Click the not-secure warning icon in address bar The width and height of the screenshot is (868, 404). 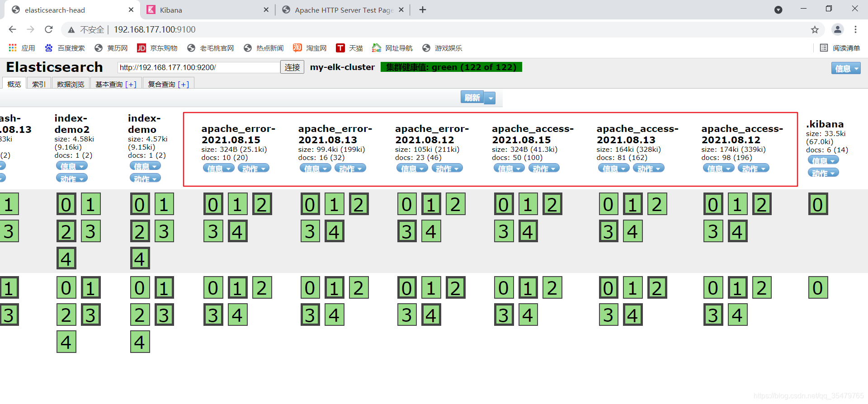(71, 30)
